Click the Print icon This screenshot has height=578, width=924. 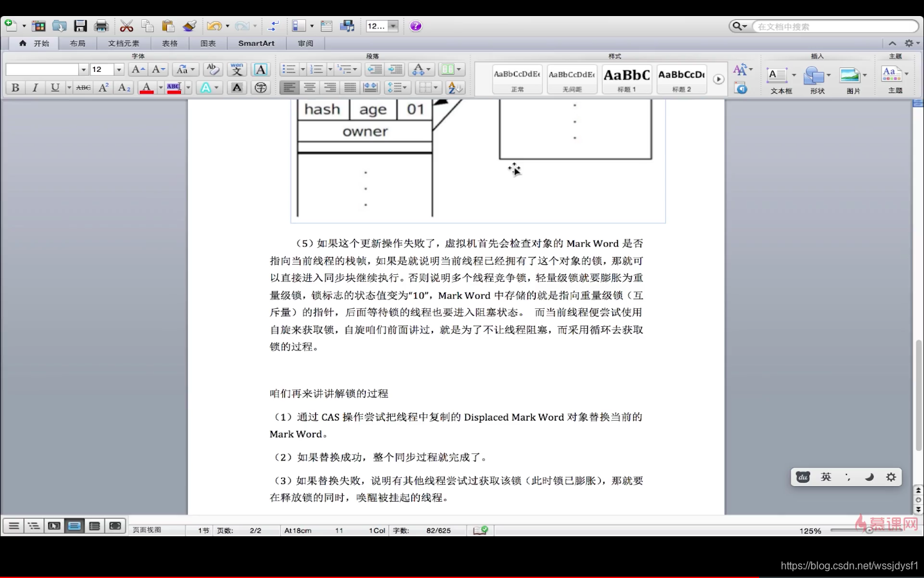coord(101,26)
